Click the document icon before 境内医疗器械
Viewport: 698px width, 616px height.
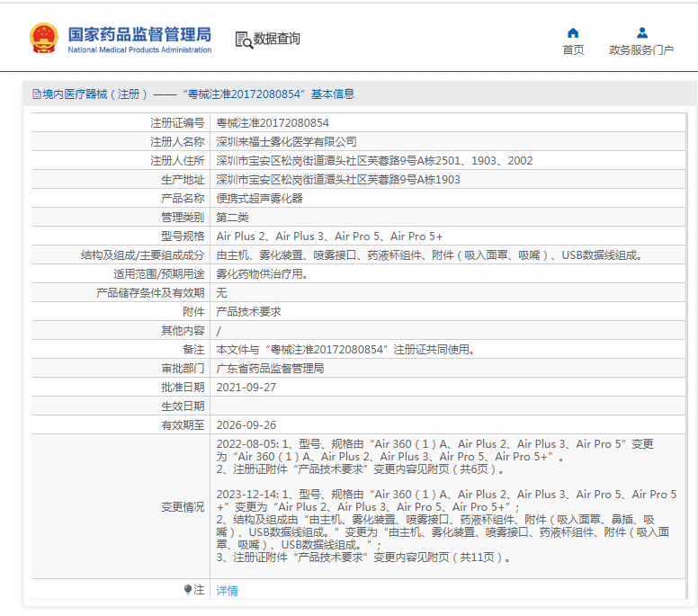coord(37,94)
